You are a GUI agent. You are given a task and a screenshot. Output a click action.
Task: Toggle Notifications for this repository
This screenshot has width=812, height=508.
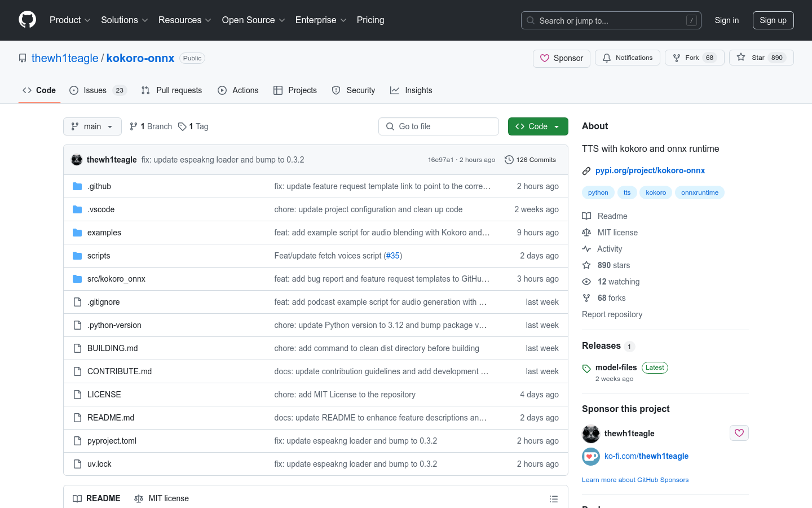(627, 58)
